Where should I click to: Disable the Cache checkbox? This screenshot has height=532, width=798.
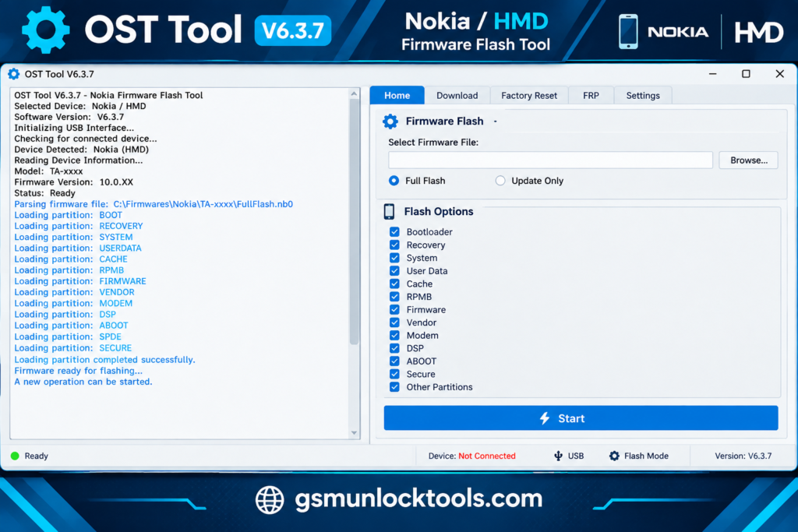click(x=394, y=284)
